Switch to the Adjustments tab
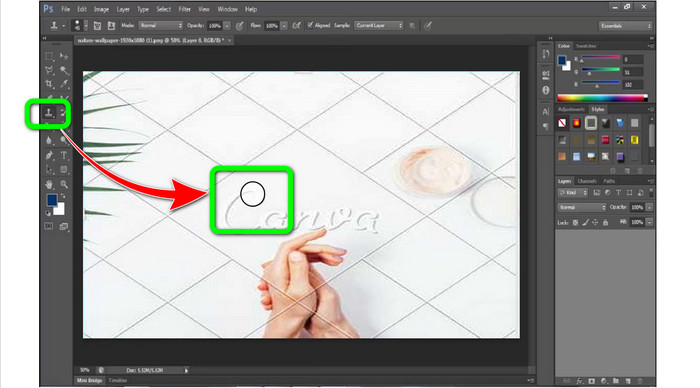The image size is (700, 388). coord(571,109)
